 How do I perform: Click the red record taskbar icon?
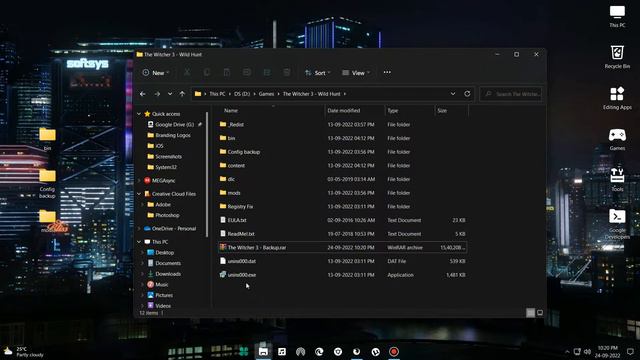(394, 351)
